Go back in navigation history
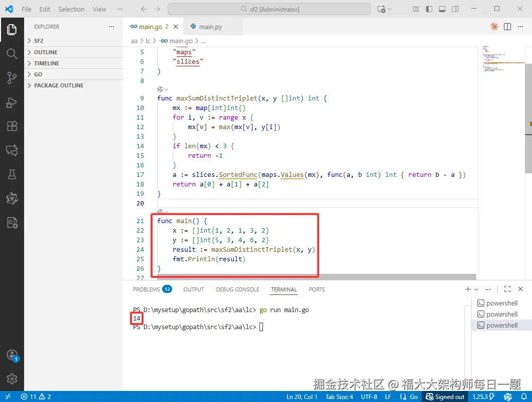The image size is (532, 402). click(x=144, y=9)
